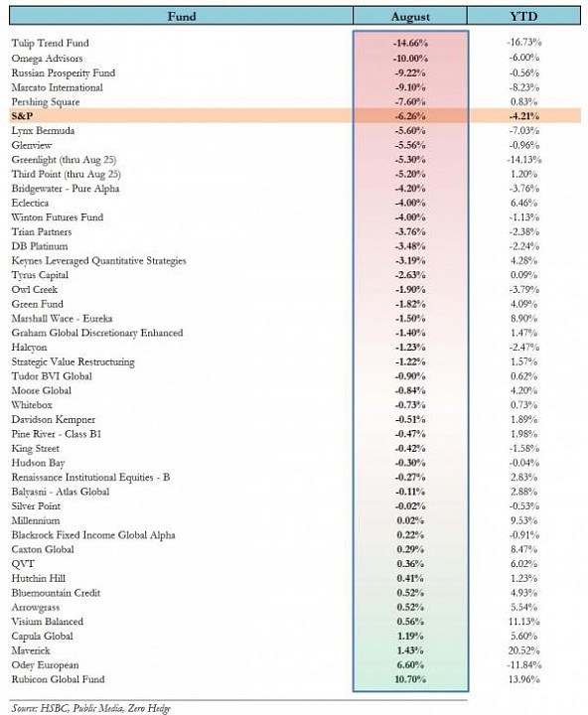Click the S&P August value -6.26%
The image size is (588, 715).
coord(410,116)
